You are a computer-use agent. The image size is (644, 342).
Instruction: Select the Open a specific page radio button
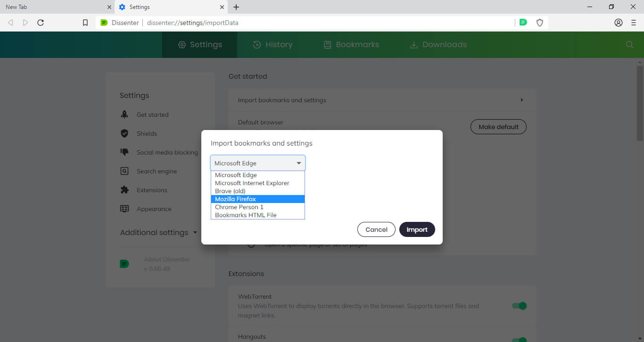[252, 244]
